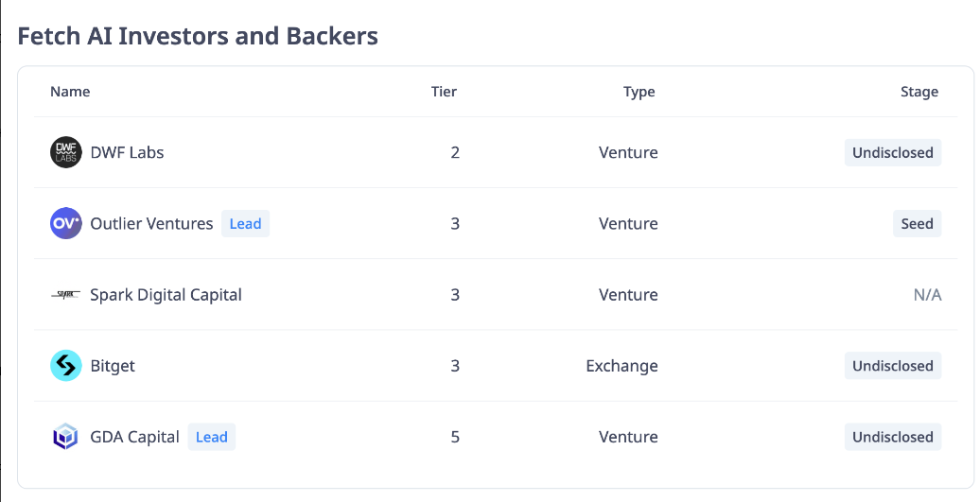Sort the table by Name column
The width and height of the screenshot is (980, 502).
pos(70,91)
